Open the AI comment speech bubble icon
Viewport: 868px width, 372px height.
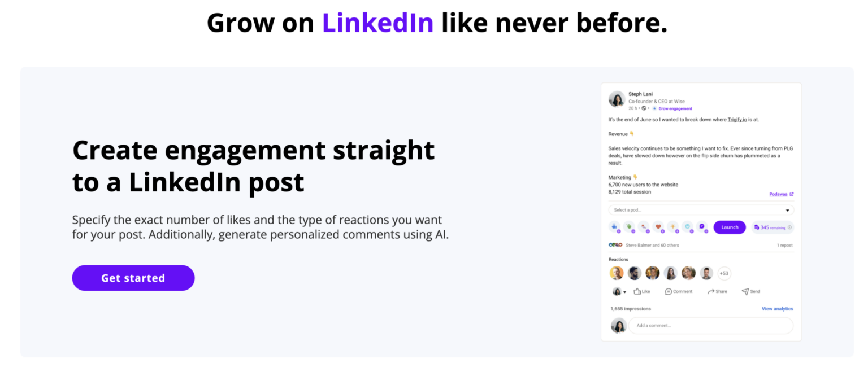(x=701, y=226)
